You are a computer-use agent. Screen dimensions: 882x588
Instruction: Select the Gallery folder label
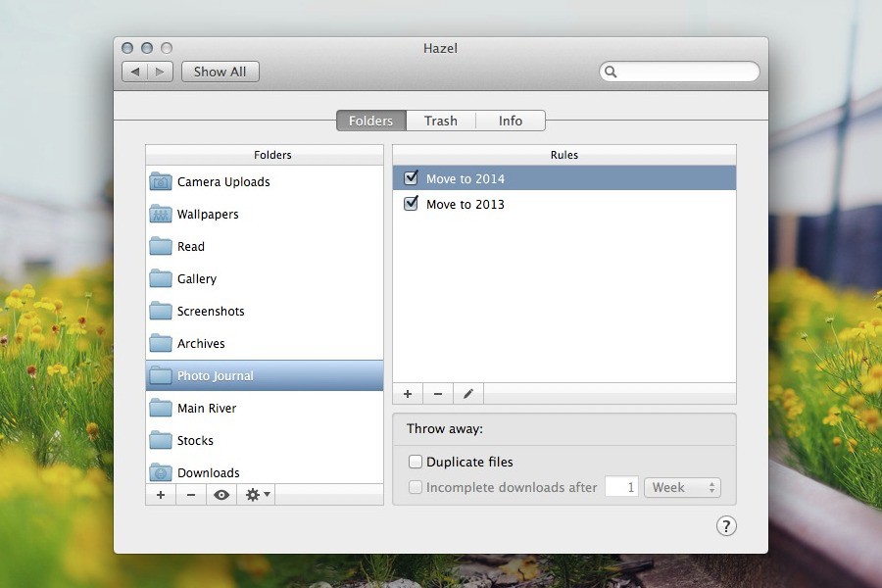point(197,279)
